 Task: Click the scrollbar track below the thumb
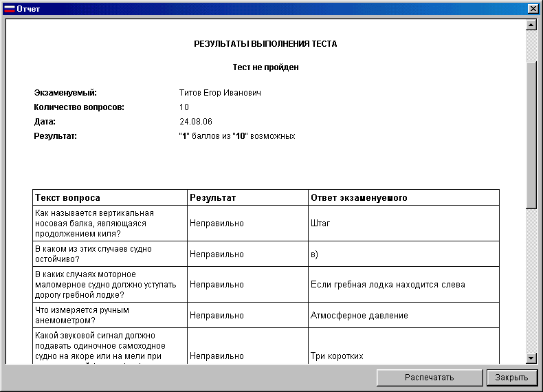click(x=531, y=282)
